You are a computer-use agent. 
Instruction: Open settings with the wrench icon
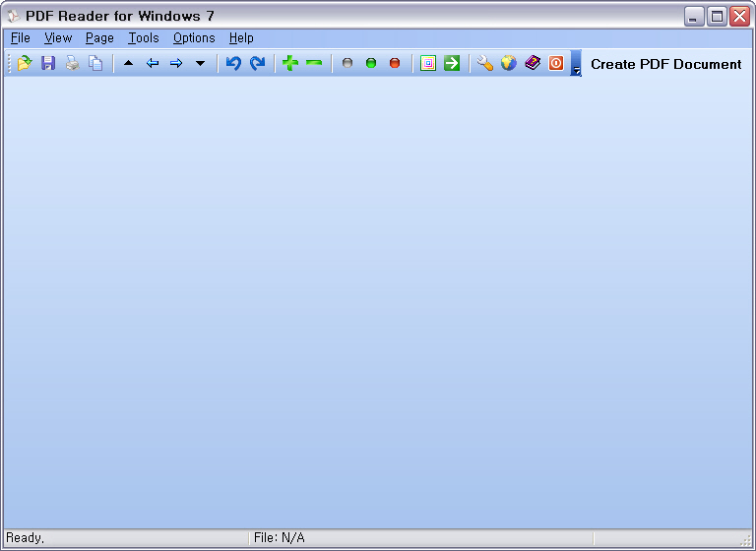(485, 63)
